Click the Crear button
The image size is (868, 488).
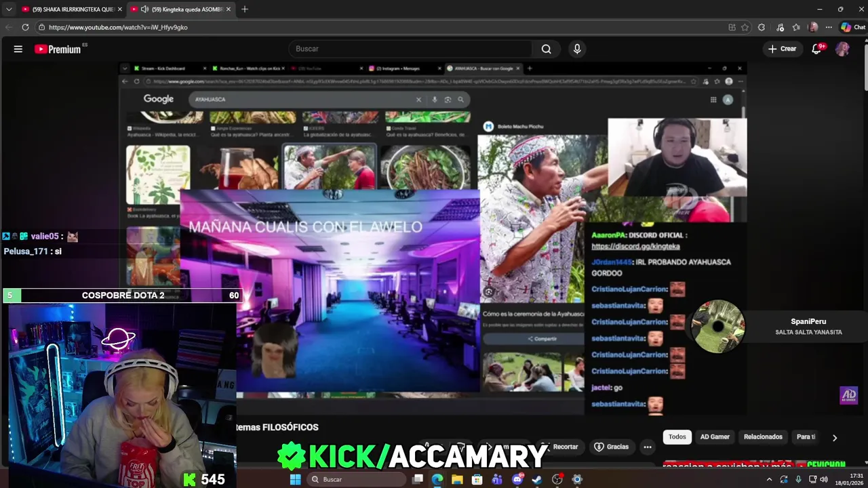coord(782,49)
